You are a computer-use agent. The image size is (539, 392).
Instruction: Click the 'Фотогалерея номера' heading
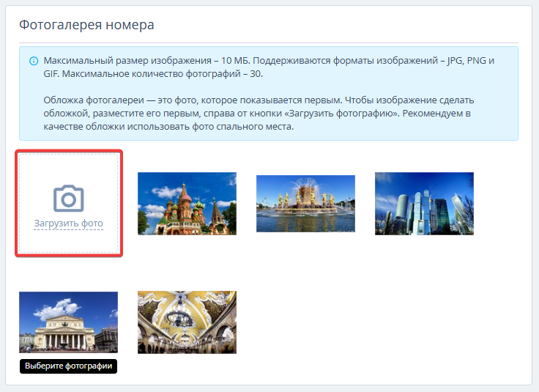(x=86, y=25)
